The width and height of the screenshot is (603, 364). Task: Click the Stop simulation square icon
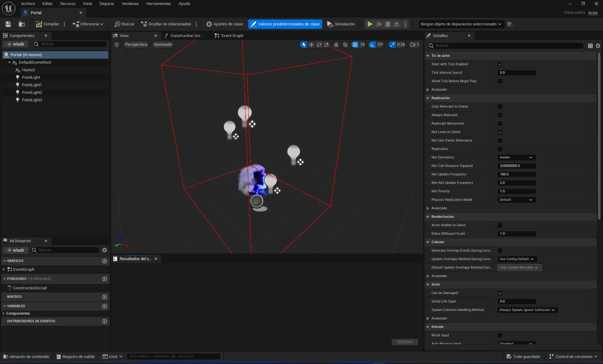388,24
